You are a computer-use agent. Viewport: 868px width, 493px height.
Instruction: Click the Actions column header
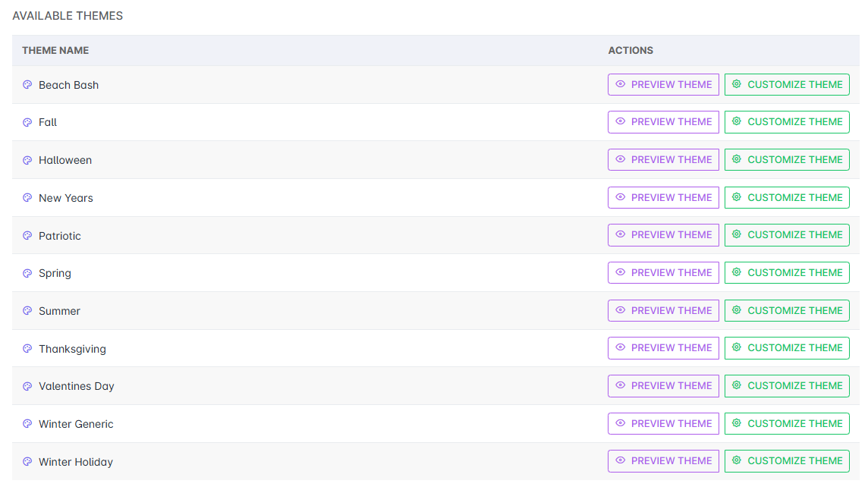click(x=631, y=51)
